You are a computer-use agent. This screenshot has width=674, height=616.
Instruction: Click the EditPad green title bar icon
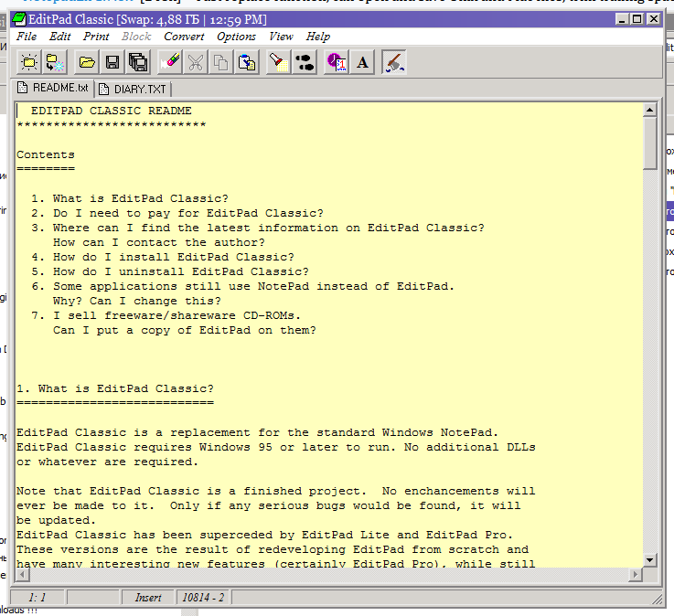pyautogui.click(x=19, y=19)
